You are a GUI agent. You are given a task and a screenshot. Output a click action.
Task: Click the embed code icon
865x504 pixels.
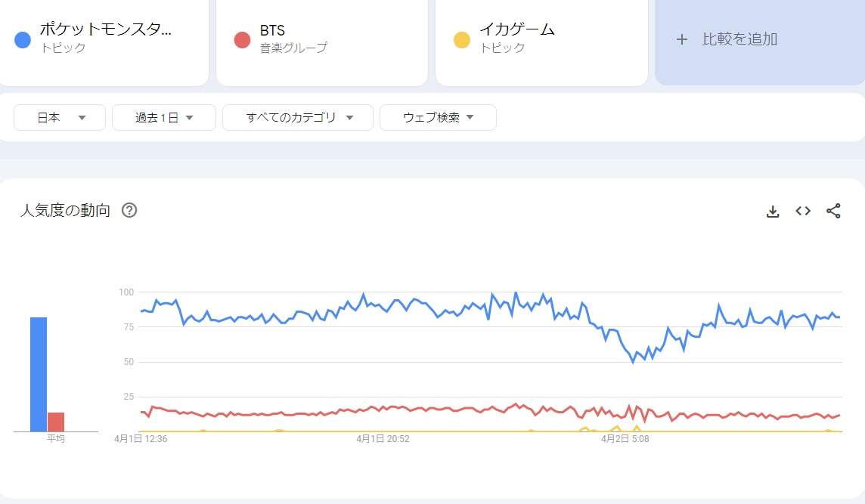tap(803, 212)
